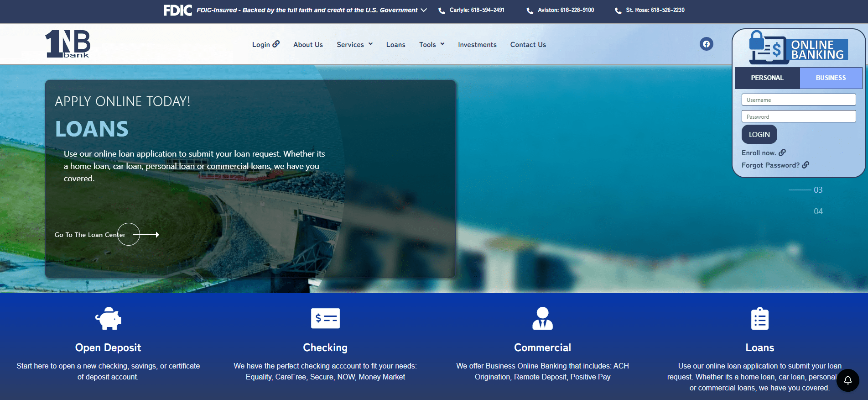Switch to the Personal banking tab

[x=767, y=78]
